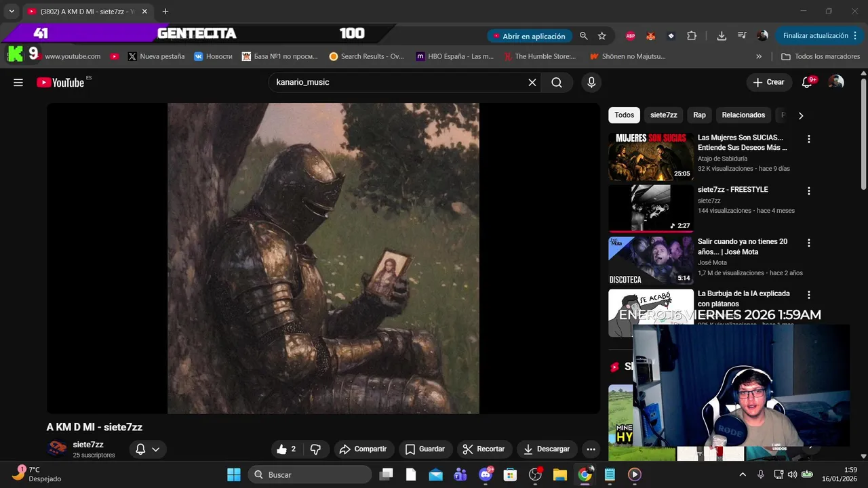Screen dimensions: 868x488
Task: Open options for siete7zz - FREESTYLE video
Action: 808,191
